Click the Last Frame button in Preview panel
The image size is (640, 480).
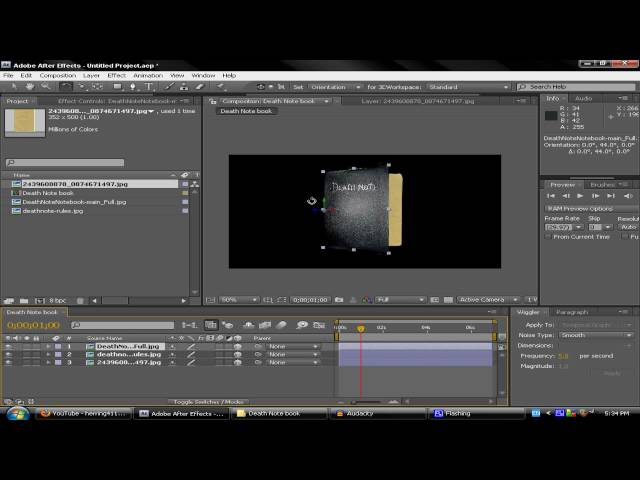611,196
